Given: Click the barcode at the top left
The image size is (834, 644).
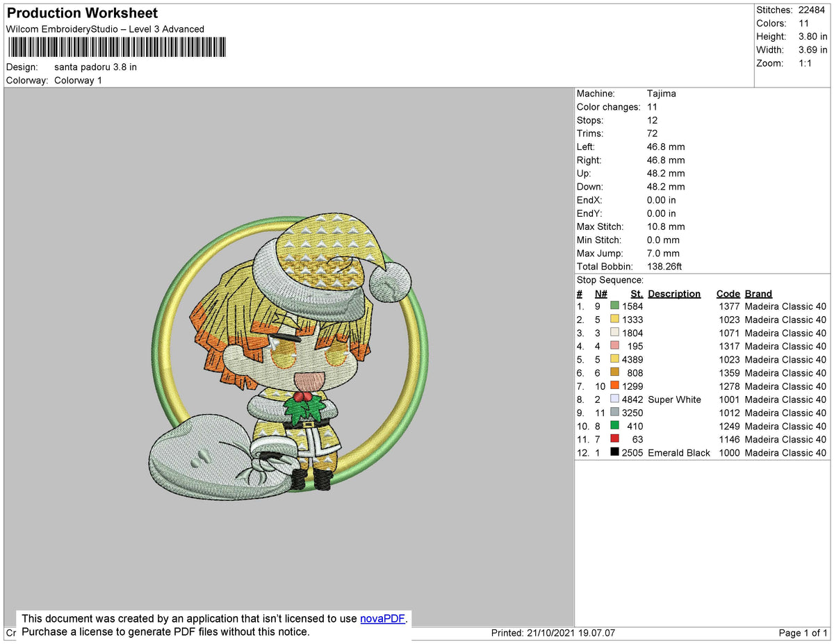Looking at the screenshot, I should [116, 48].
